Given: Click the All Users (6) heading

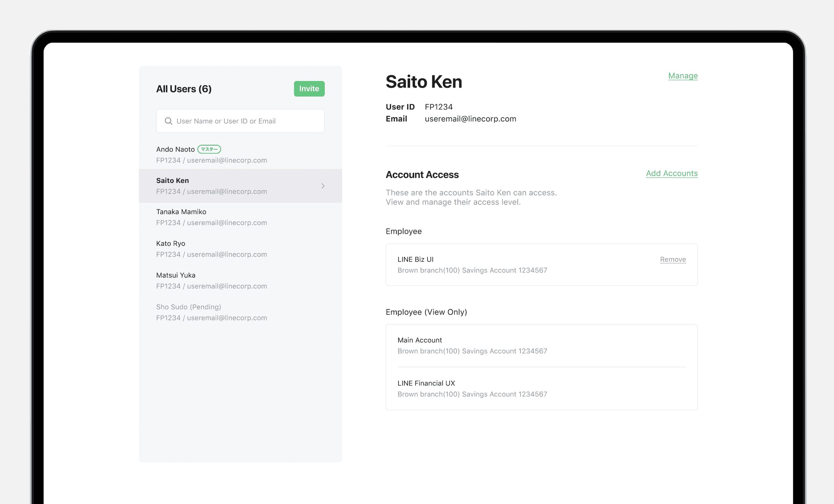Looking at the screenshot, I should [x=184, y=89].
